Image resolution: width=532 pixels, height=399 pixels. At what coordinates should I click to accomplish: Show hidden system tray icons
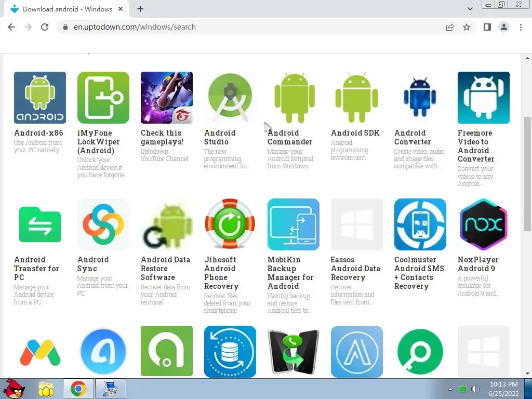pyautogui.click(x=450, y=389)
